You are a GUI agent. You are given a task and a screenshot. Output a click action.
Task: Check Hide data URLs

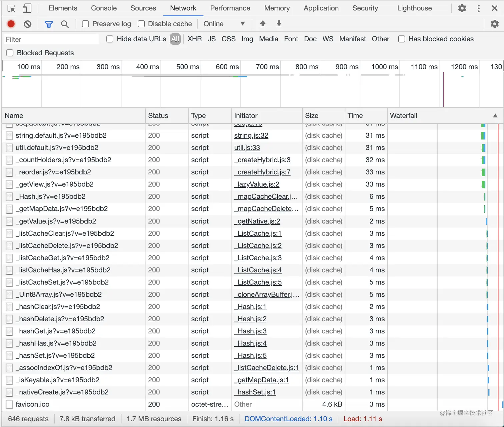coord(110,39)
